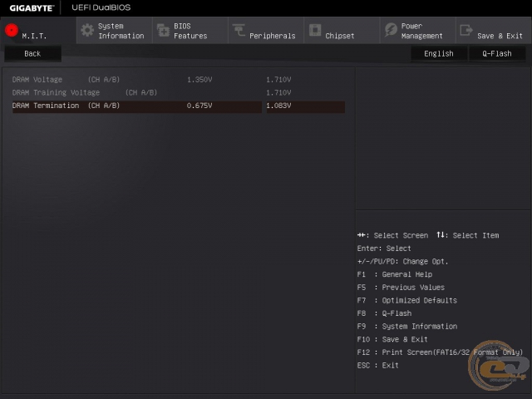The width and height of the screenshot is (532, 399).
Task: Click the Peripherals connector icon
Action: click(x=239, y=30)
